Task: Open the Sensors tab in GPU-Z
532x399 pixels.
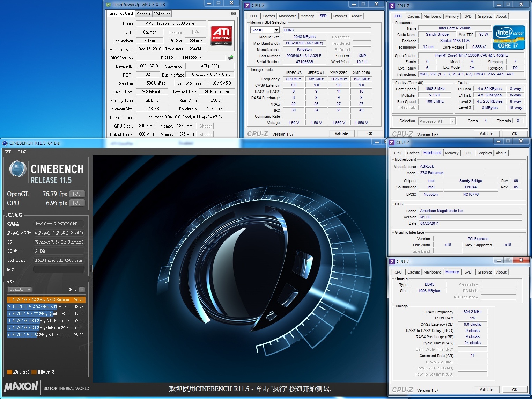Action: 143,14
